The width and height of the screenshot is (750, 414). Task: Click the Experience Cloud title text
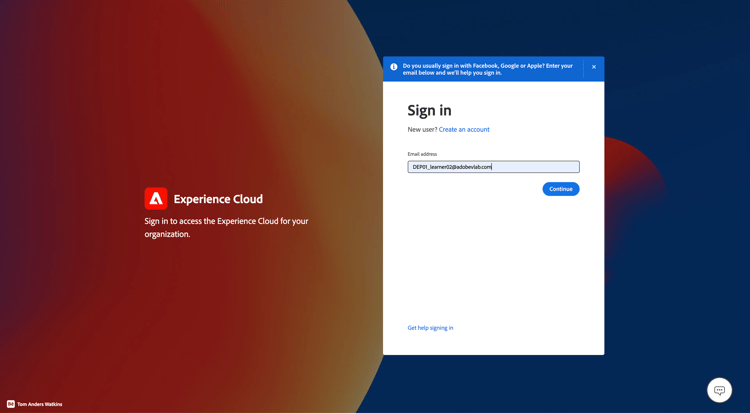click(x=218, y=199)
